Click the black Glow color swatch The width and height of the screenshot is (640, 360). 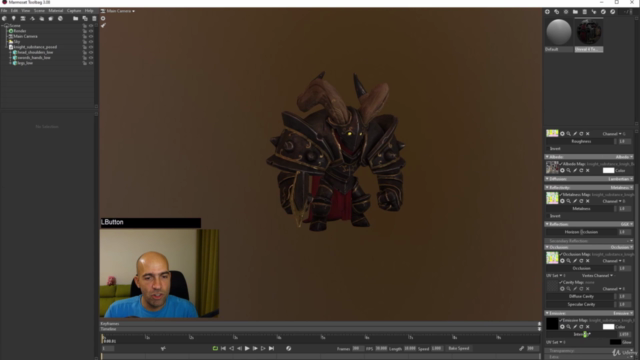pos(615,342)
